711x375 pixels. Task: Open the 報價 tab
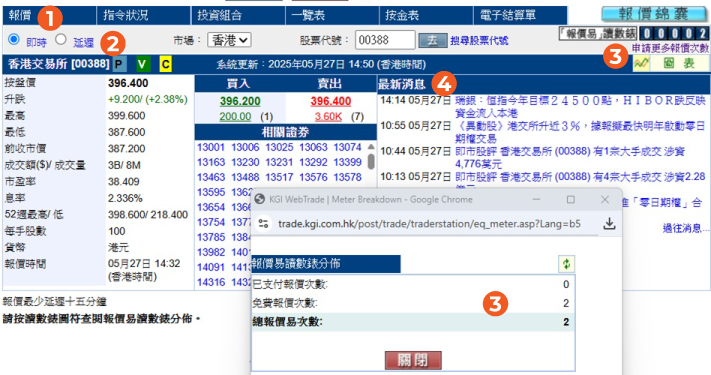coord(49,15)
